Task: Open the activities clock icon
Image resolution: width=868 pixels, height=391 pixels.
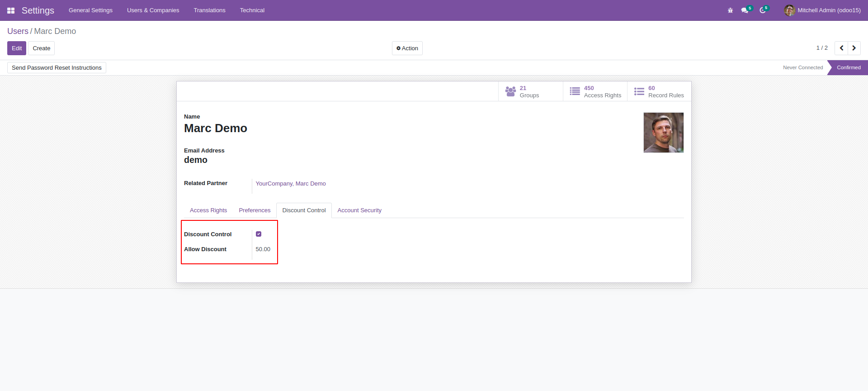Action: coord(763,10)
